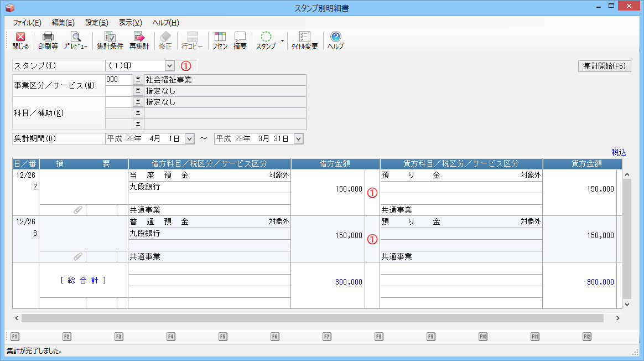Open 印刷等 print options
The height and width of the screenshot is (361, 644).
point(48,41)
